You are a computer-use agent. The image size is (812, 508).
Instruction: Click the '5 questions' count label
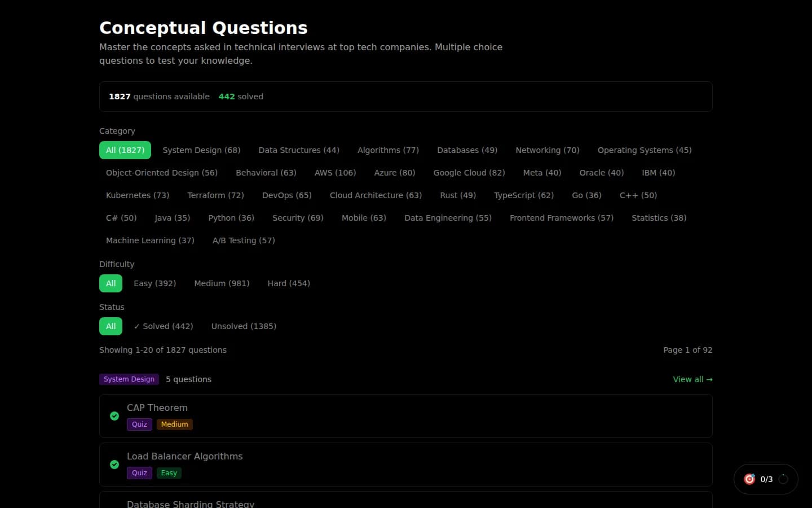tap(188, 379)
